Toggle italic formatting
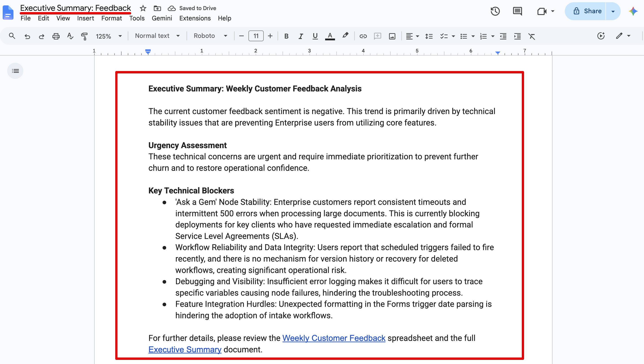 tap(301, 36)
